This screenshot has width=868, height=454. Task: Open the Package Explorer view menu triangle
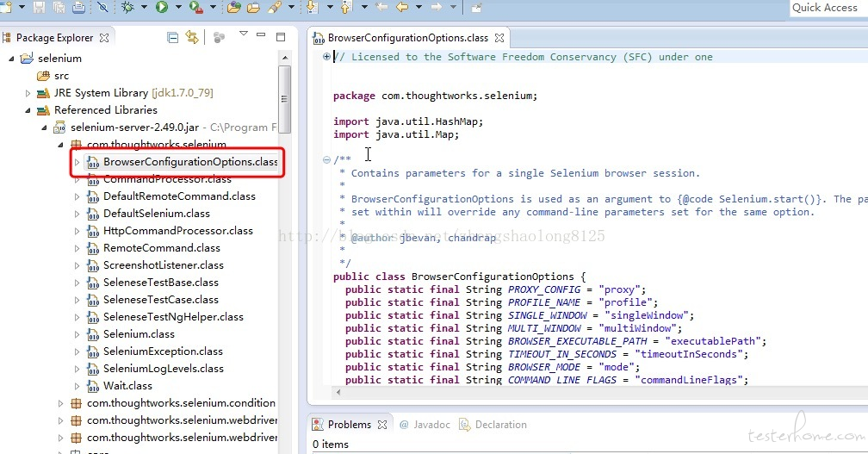(243, 34)
